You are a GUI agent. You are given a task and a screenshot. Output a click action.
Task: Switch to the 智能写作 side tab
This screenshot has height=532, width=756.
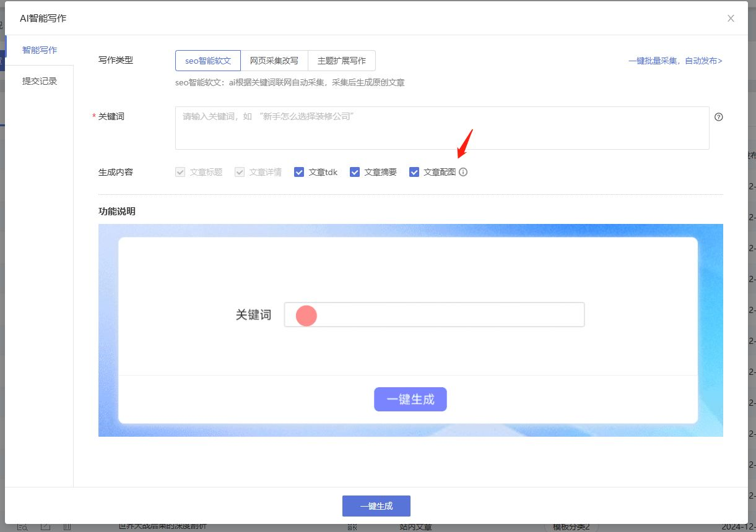(x=40, y=50)
